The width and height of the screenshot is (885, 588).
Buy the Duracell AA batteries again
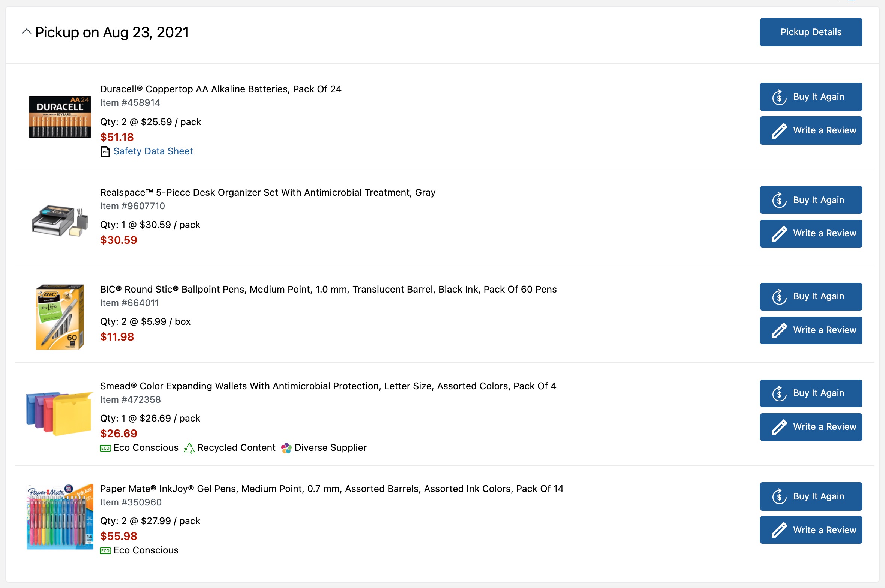click(810, 97)
